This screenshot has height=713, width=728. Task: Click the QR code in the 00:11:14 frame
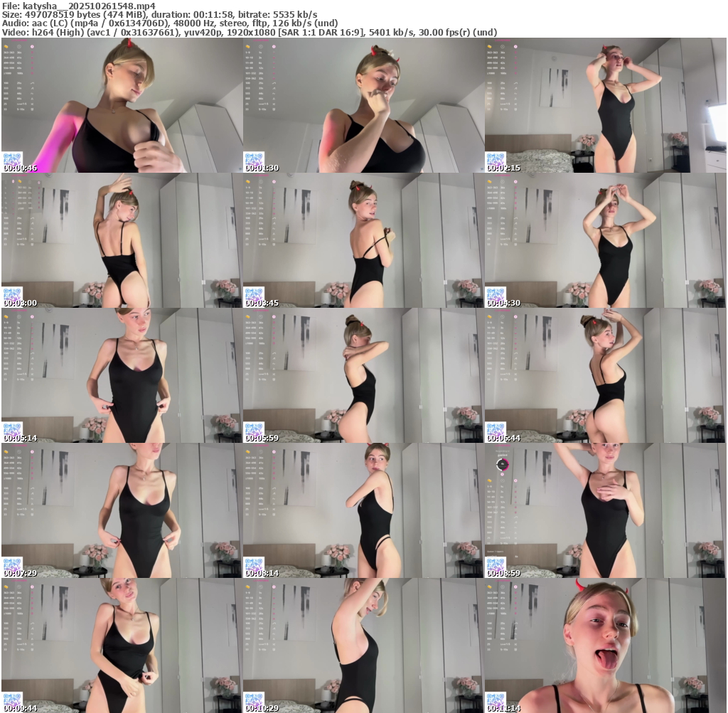pos(496,699)
